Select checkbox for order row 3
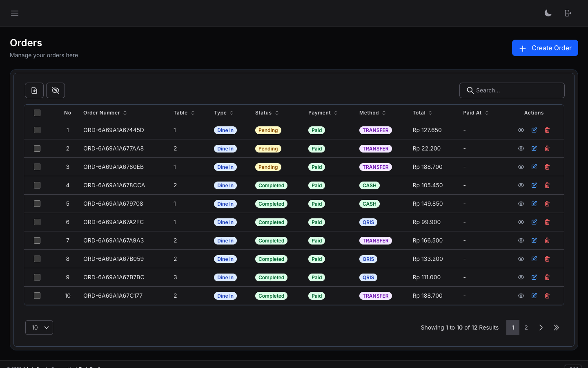This screenshot has width=588, height=368. [x=37, y=167]
